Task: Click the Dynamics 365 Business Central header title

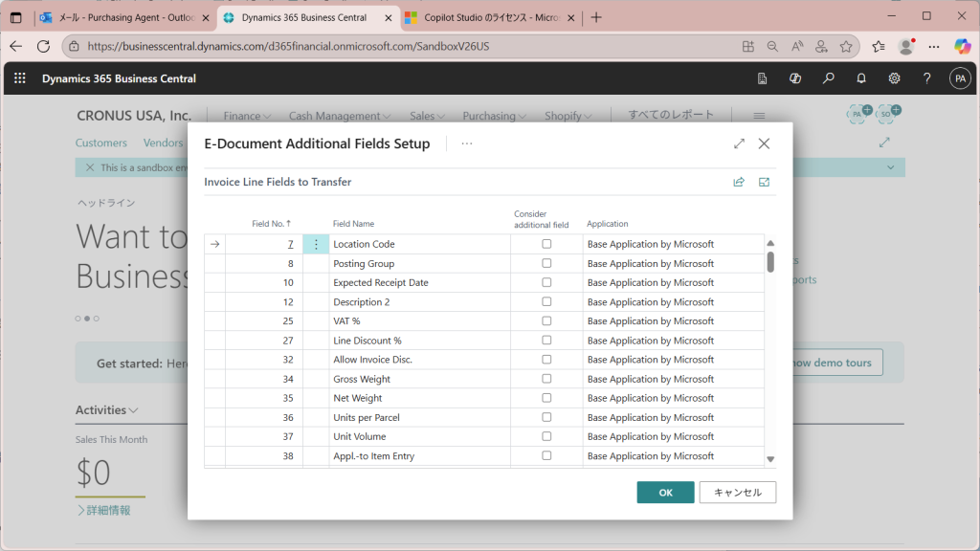Action: click(x=119, y=78)
